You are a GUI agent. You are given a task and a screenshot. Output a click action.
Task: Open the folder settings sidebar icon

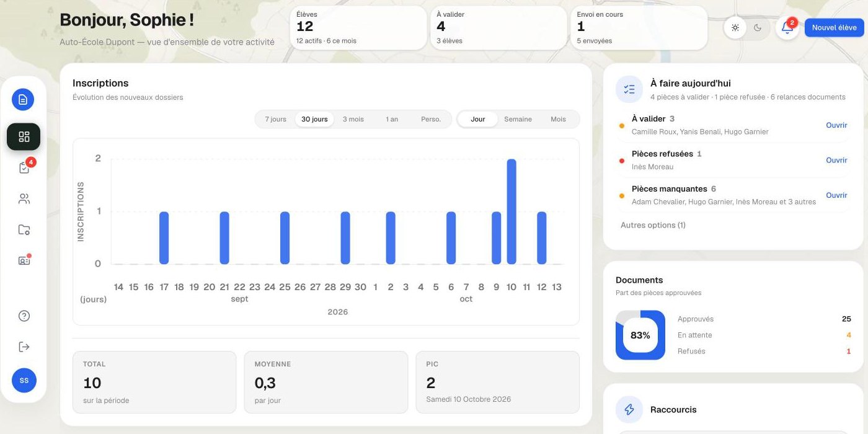click(x=24, y=230)
